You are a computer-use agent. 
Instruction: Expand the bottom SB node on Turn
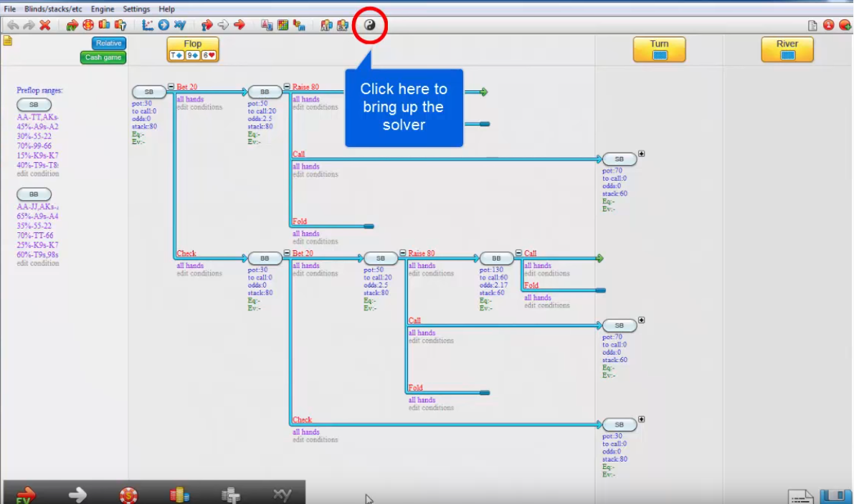tap(641, 419)
